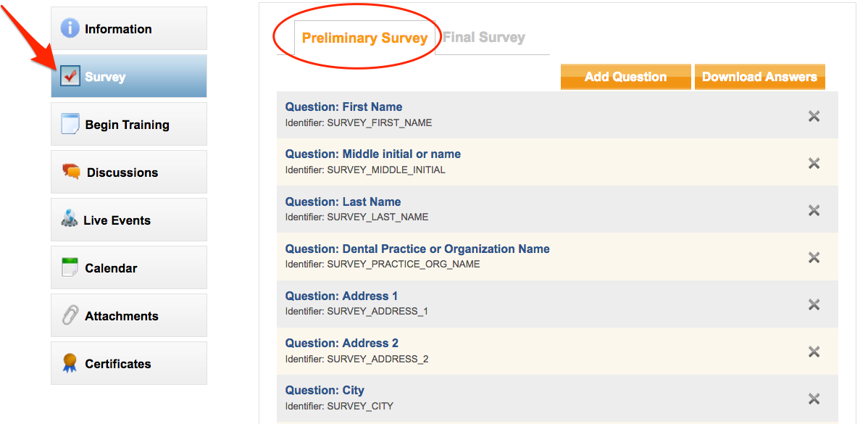Remove the Middle initial or name question
The height and width of the screenshot is (424, 868).
[814, 163]
